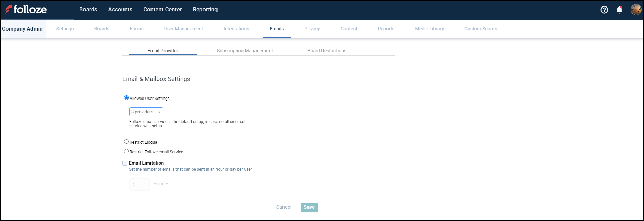Open the notifications bell

coord(619,10)
